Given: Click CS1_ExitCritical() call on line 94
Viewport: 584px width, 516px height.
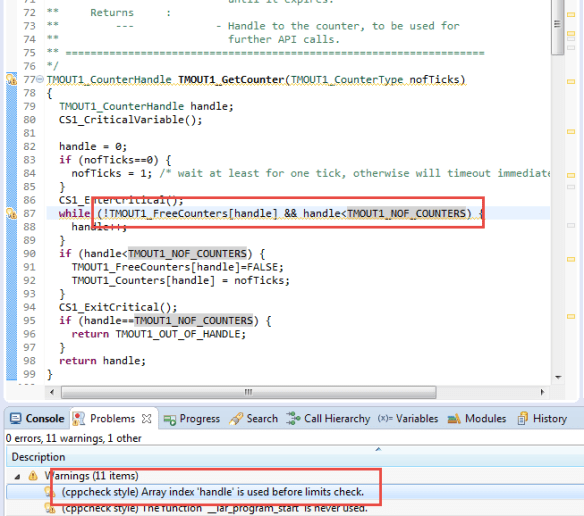Looking at the screenshot, I should coord(118,307).
